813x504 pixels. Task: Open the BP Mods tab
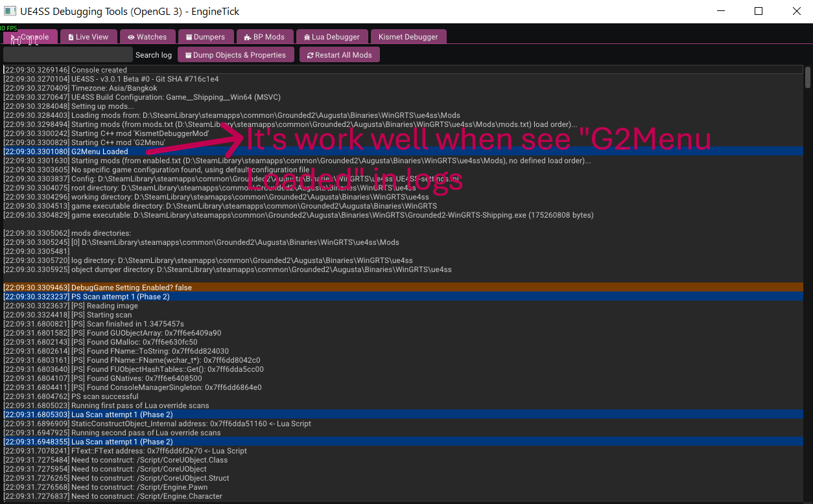pyautogui.click(x=265, y=37)
